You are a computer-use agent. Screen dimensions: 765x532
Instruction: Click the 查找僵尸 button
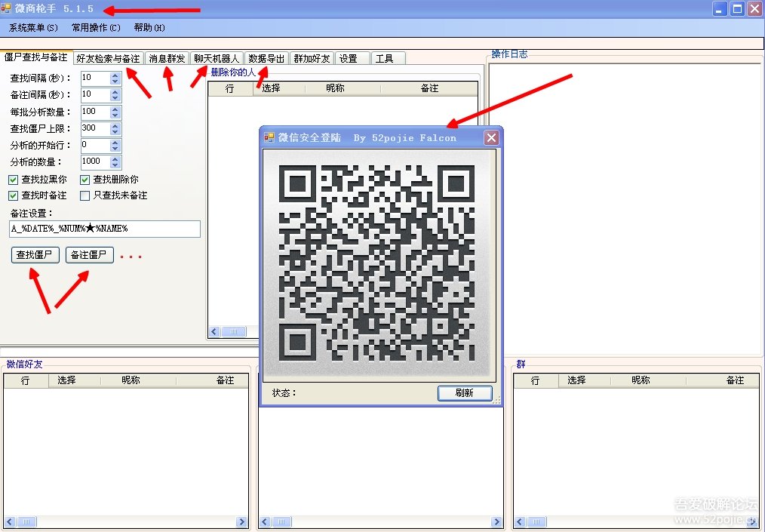tap(35, 255)
